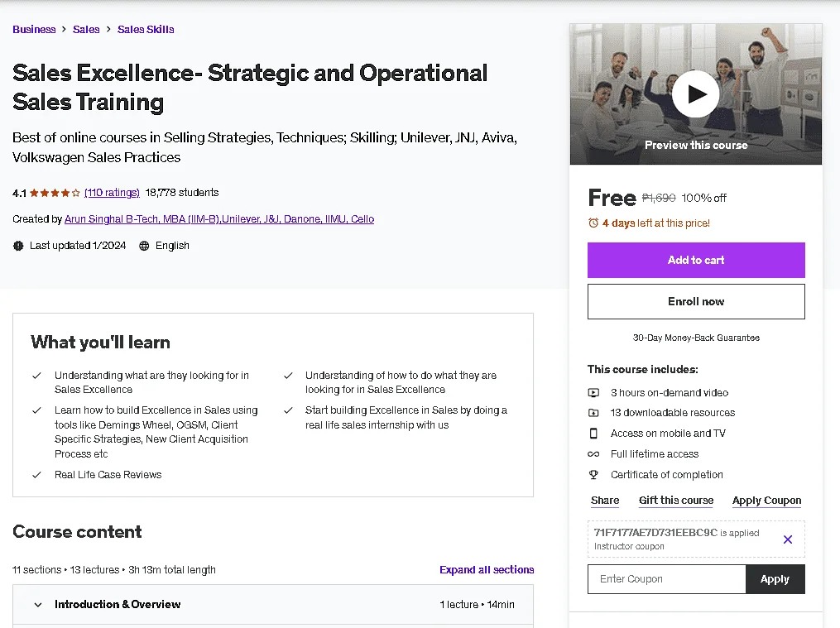This screenshot has height=628, width=840.
Task: Go to Sales breadcrumb category
Action: [x=86, y=30]
